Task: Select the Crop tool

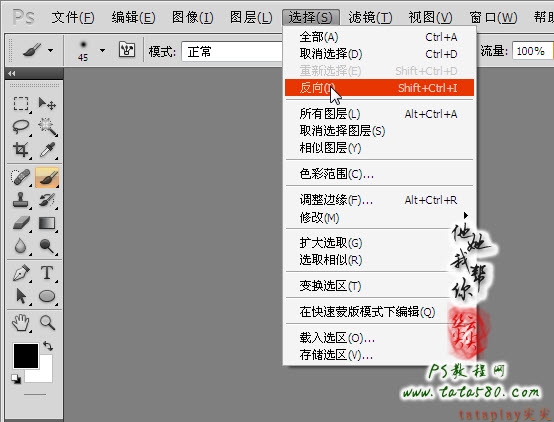Action: point(21,150)
